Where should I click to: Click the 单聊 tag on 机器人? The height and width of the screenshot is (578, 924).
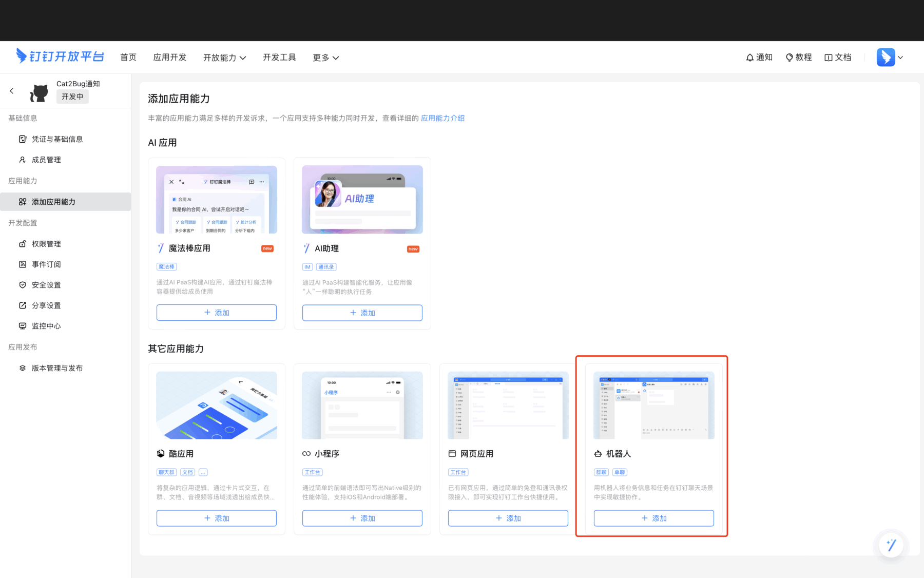tap(620, 472)
